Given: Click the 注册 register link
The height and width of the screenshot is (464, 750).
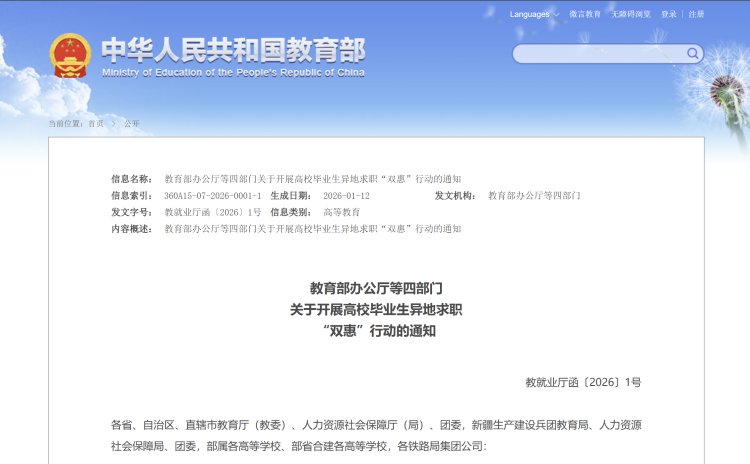Looking at the screenshot, I should pos(696,14).
